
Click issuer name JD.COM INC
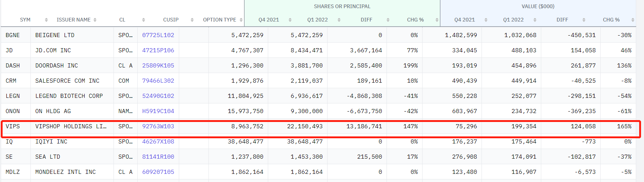pyautogui.click(x=53, y=50)
